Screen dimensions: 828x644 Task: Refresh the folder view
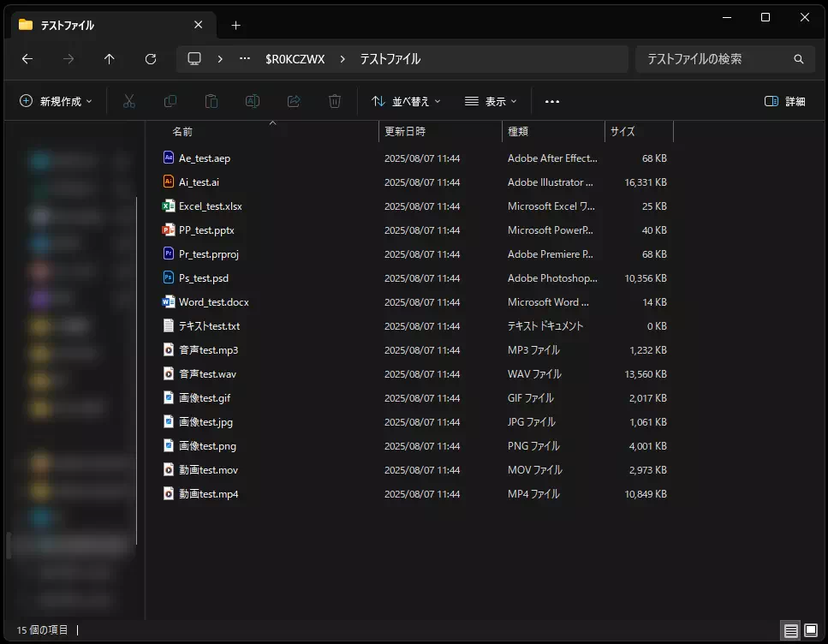coord(151,58)
